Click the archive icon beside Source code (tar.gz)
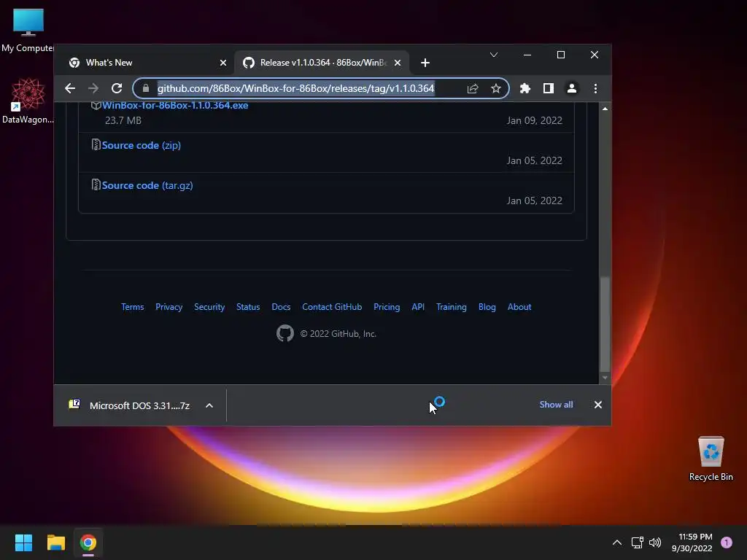The width and height of the screenshot is (747, 560). click(x=96, y=184)
